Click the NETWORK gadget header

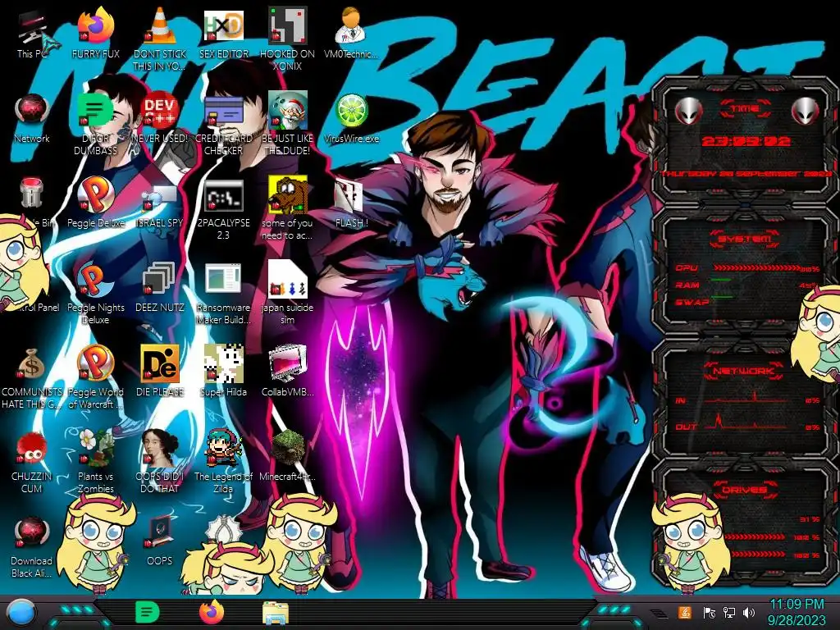click(x=745, y=371)
